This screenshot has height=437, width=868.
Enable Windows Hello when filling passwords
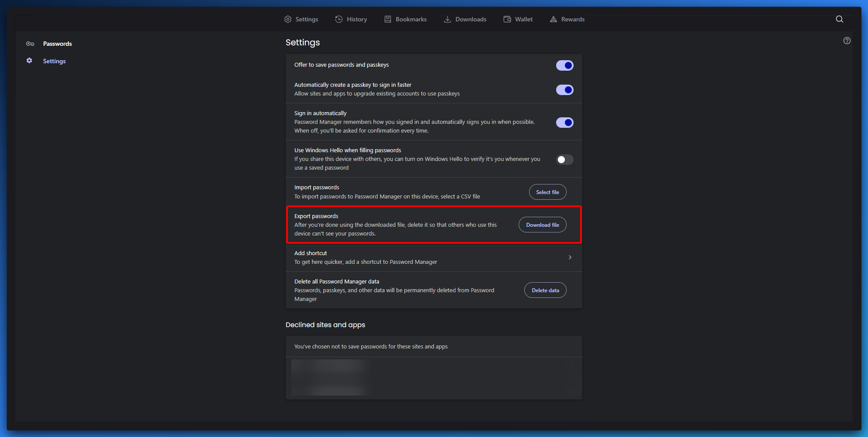pos(564,160)
